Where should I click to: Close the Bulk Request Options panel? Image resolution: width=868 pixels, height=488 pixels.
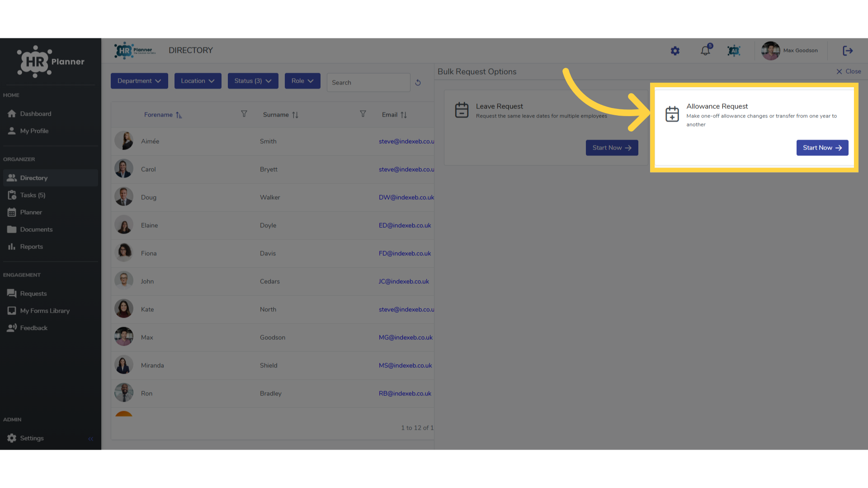849,71
